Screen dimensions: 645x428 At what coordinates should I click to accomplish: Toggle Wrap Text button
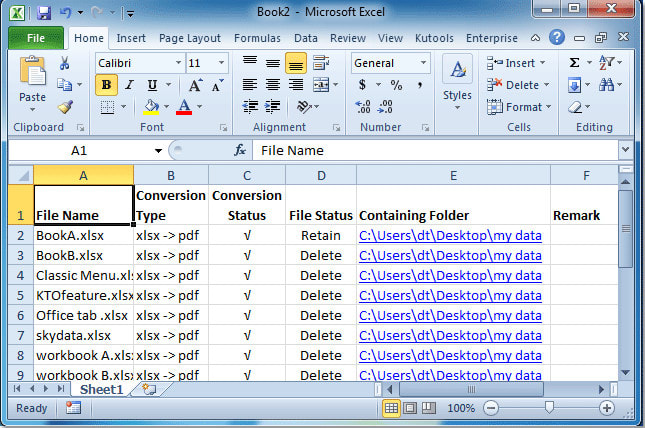click(321, 63)
